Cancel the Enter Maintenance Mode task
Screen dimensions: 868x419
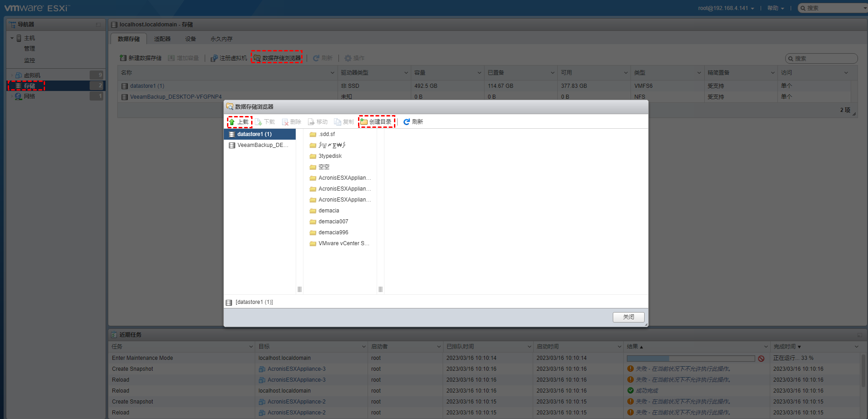tap(761, 358)
